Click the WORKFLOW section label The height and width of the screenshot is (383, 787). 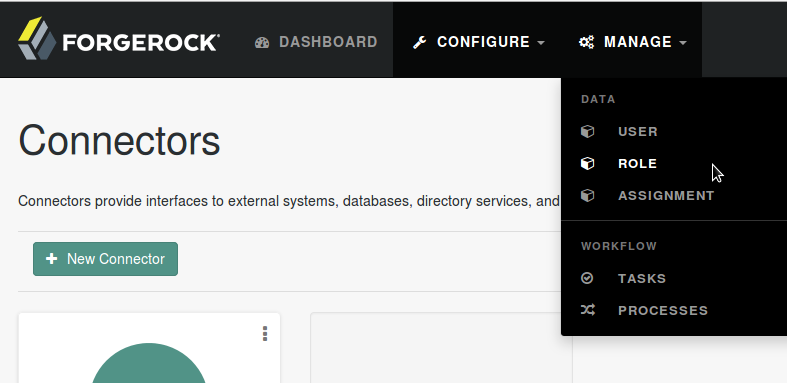point(619,246)
